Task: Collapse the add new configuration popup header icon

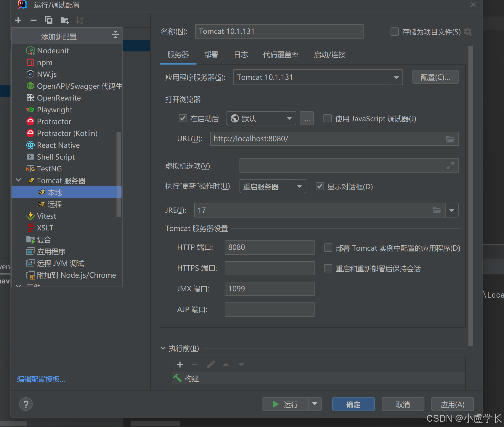Action: [x=115, y=34]
